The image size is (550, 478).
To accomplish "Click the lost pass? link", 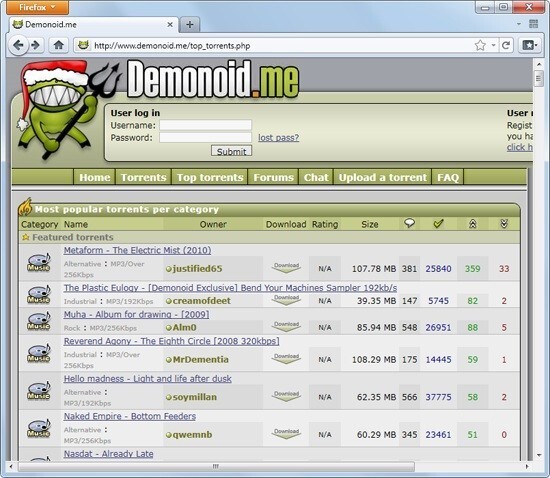I will click(279, 137).
